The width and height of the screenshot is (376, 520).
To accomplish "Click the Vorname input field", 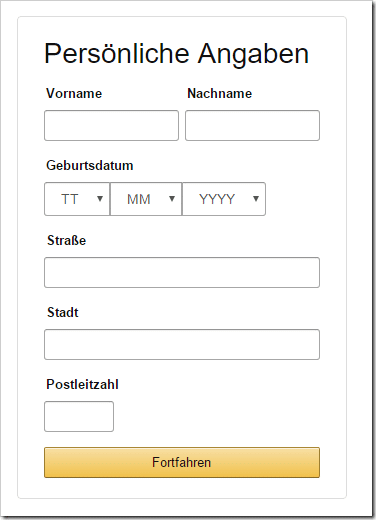I will [x=111, y=125].
